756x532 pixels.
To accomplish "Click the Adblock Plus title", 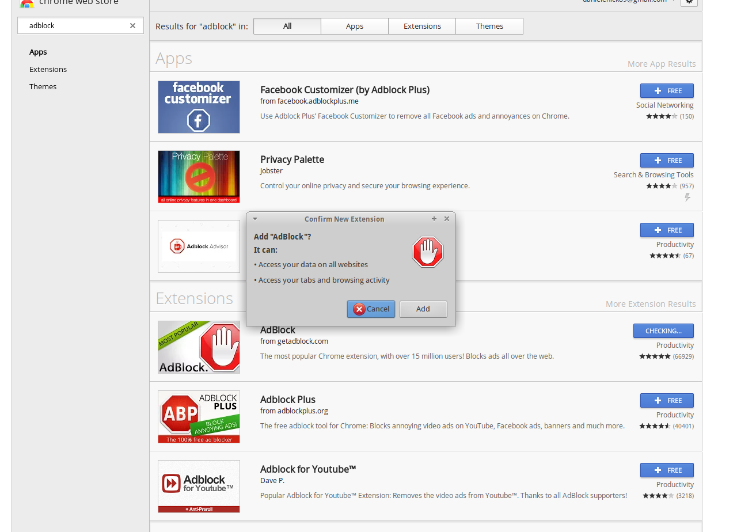I will pos(288,400).
